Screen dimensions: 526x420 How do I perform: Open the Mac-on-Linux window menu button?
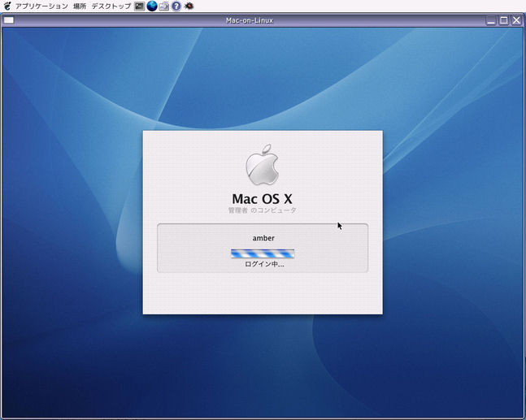9,20
